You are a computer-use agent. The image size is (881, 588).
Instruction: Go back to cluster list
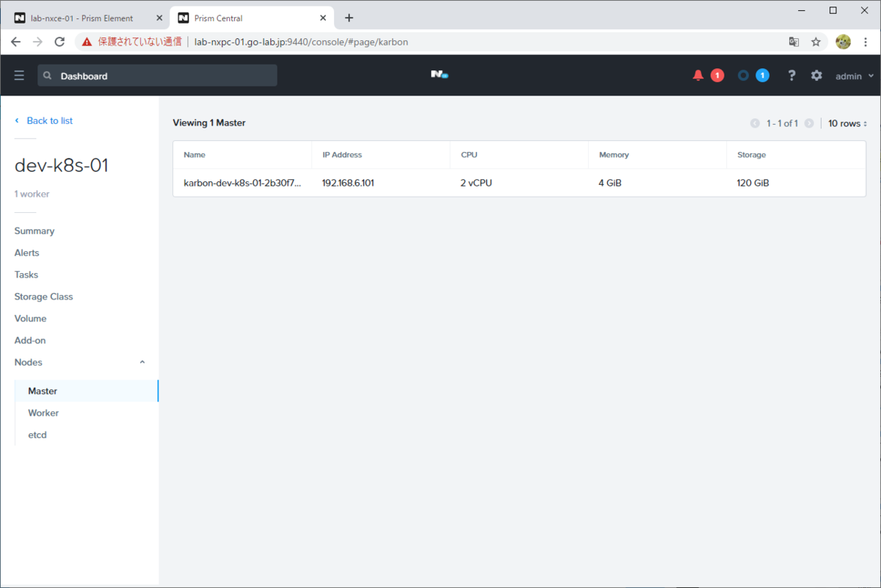click(44, 120)
